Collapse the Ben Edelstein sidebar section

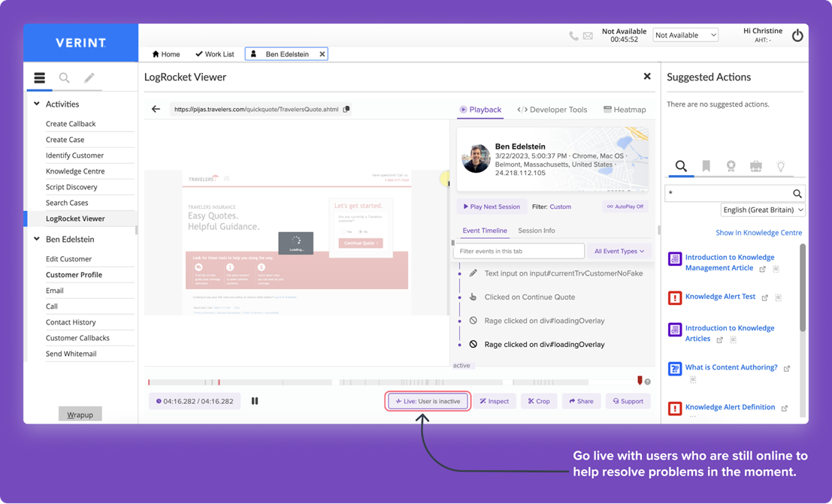tap(37, 239)
